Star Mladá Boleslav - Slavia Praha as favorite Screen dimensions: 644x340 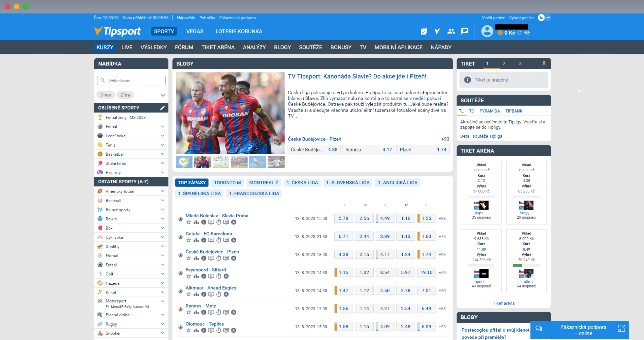(189, 222)
